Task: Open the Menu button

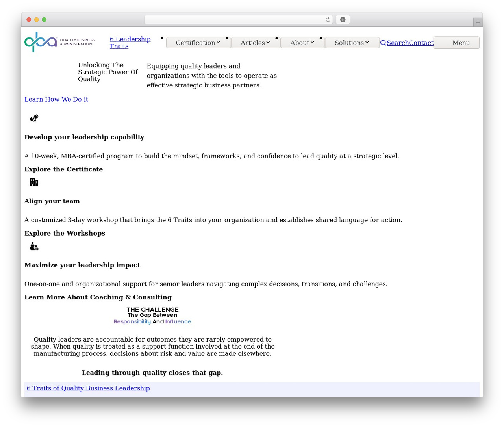Action: tap(457, 43)
